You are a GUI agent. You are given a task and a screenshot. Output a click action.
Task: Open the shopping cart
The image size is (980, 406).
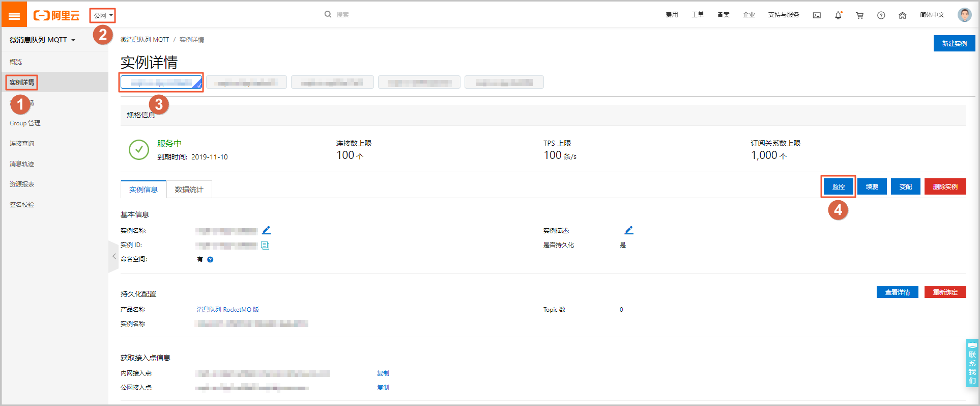click(859, 15)
